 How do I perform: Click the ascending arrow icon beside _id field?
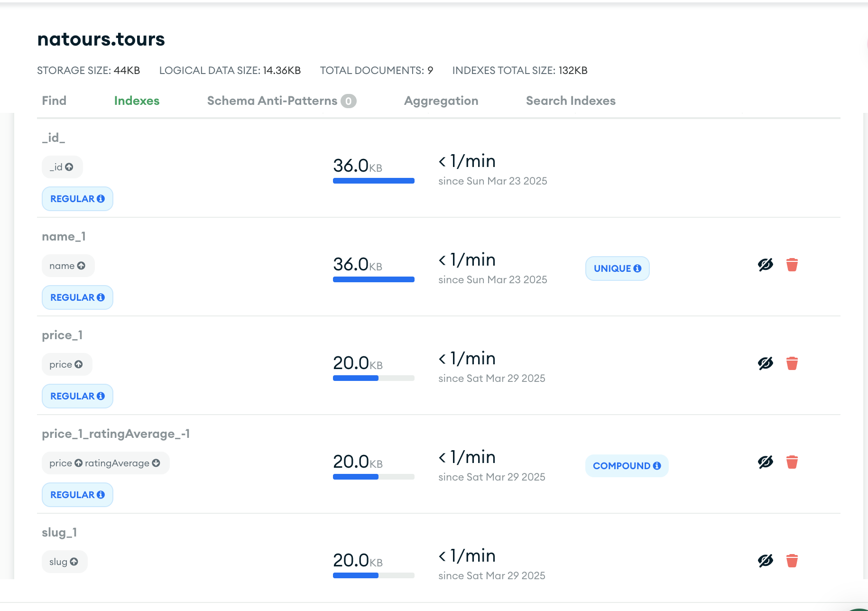point(69,167)
